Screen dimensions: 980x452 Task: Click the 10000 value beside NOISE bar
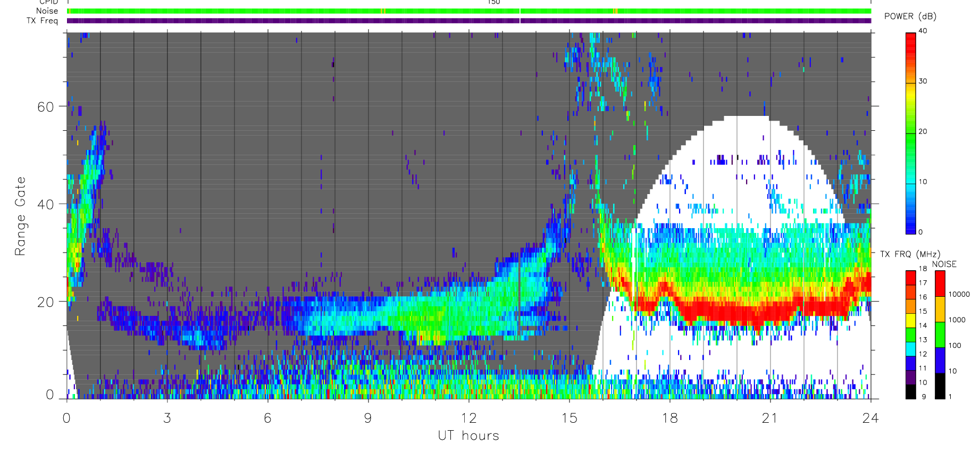(x=959, y=294)
